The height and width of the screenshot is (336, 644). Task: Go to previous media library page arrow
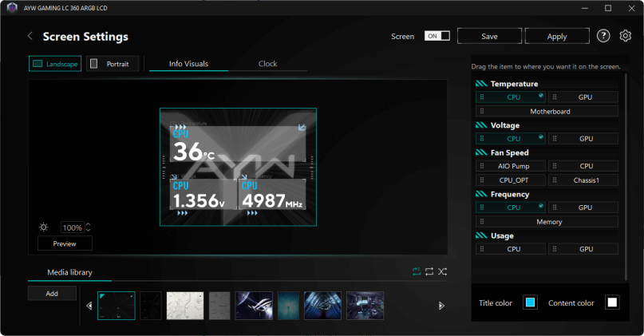tap(89, 306)
